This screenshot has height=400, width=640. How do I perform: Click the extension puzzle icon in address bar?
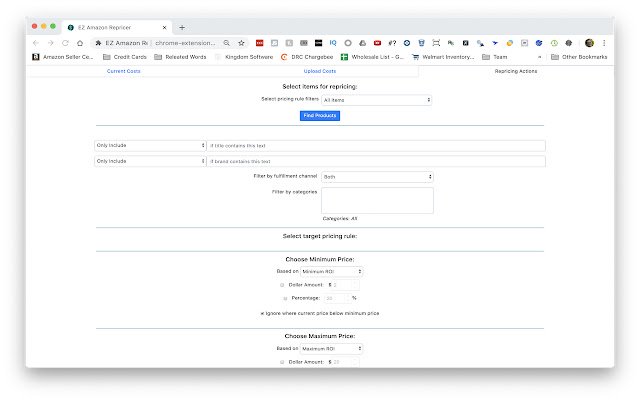[x=98, y=43]
